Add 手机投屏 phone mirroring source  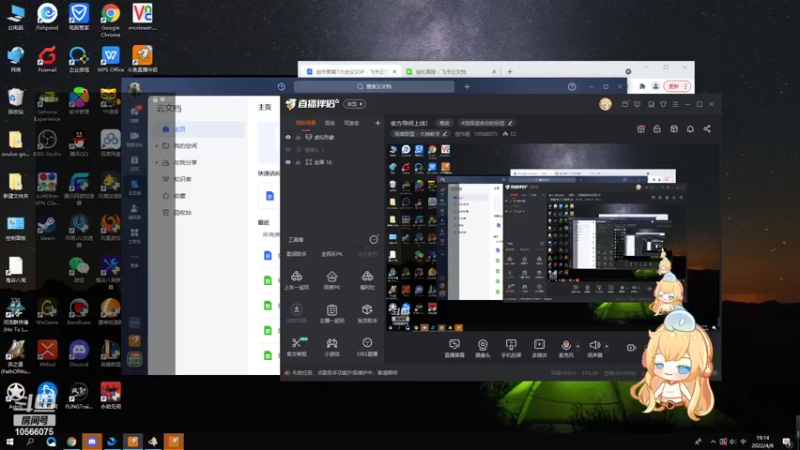click(x=511, y=348)
